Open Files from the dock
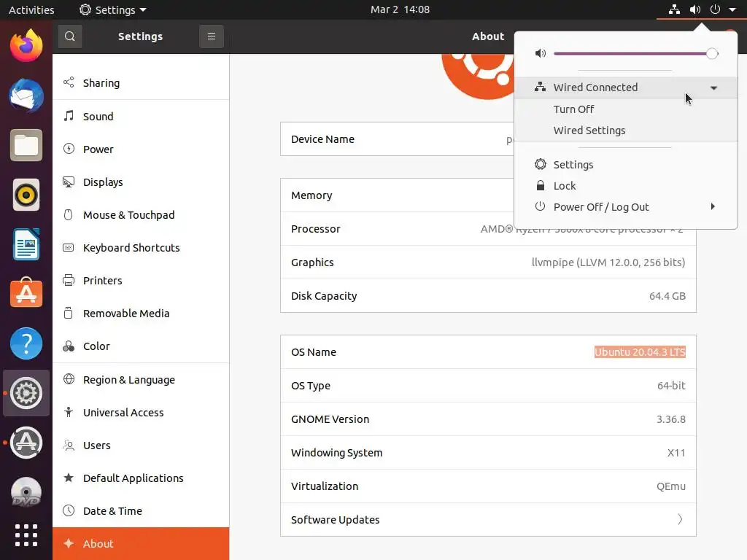This screenshot has height=560, width=747. pos(26,145)
